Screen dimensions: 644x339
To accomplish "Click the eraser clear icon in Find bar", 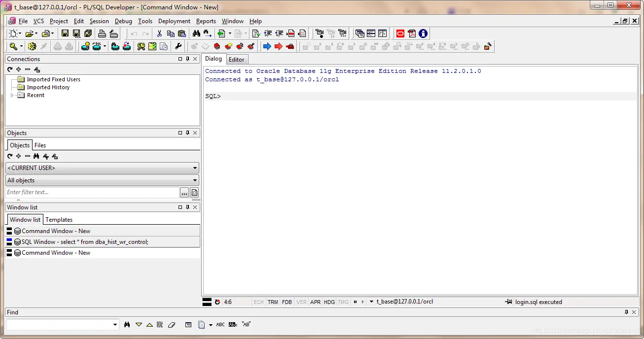I will point(172,325).
